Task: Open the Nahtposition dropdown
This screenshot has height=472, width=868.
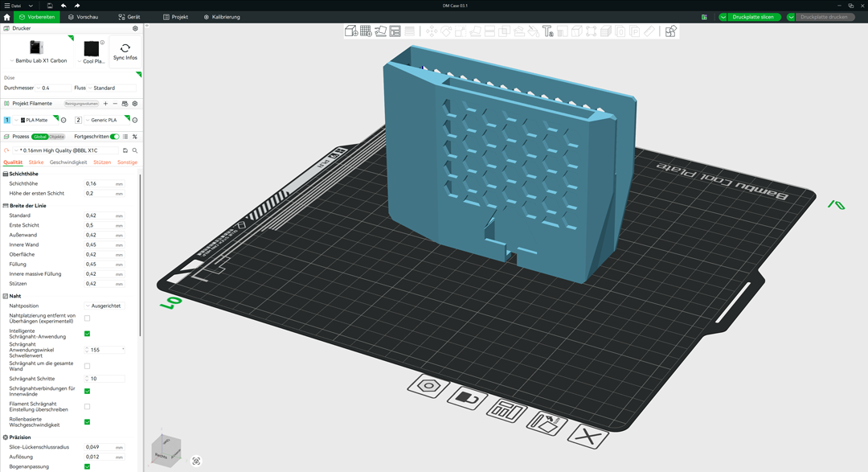Action: (104, 306)
